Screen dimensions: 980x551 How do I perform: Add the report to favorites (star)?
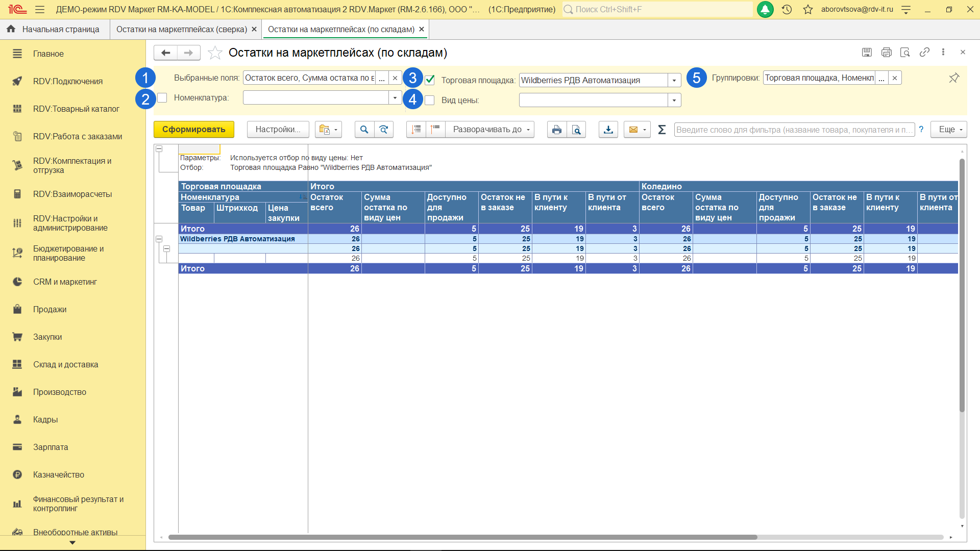click(215, 53)
